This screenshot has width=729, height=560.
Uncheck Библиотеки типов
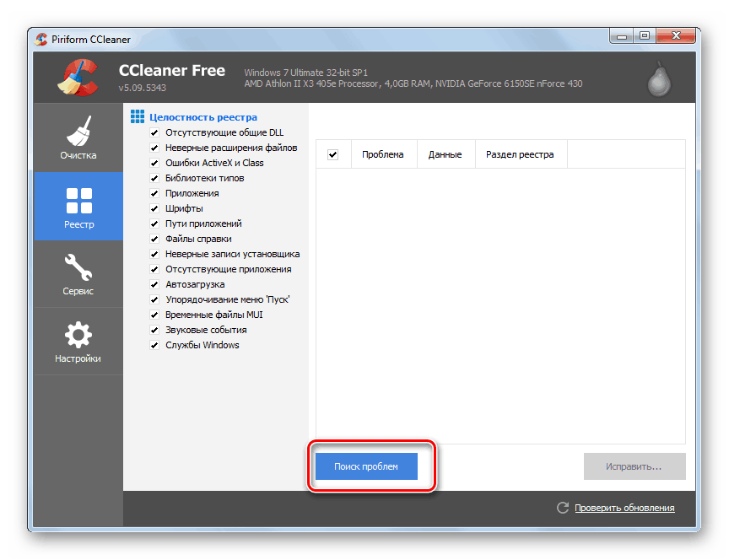[154, 178]
